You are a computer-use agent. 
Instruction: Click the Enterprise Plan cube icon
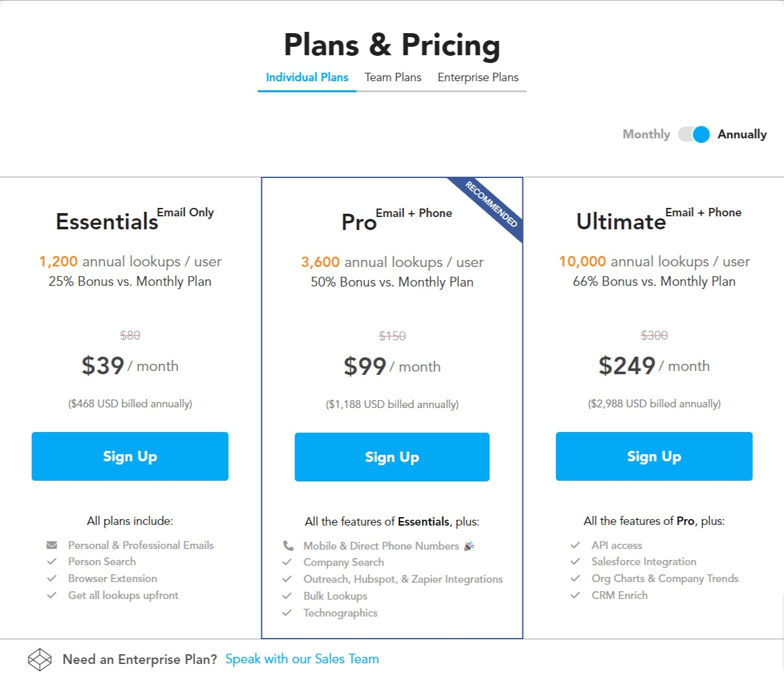point(40,659)
